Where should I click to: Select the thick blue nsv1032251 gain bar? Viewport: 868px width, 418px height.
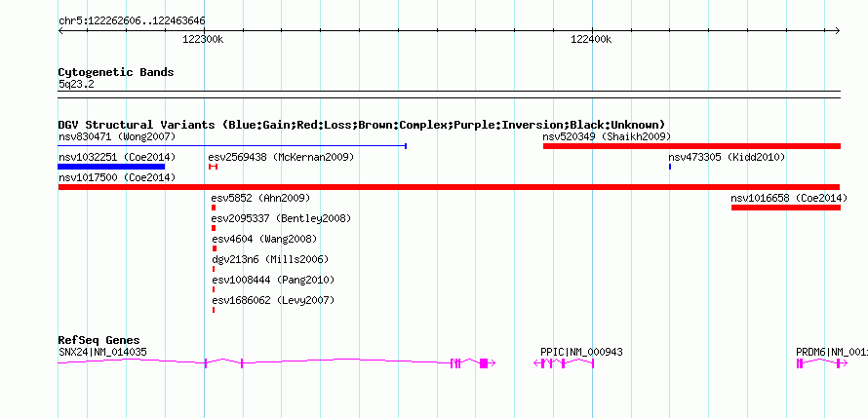click(x=111, y=167)
